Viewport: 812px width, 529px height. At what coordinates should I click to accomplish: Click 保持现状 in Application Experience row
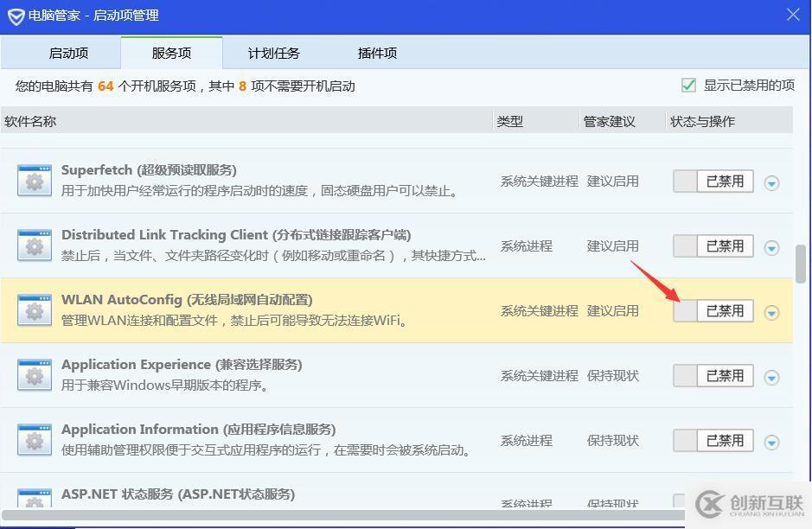click(612, 375)
